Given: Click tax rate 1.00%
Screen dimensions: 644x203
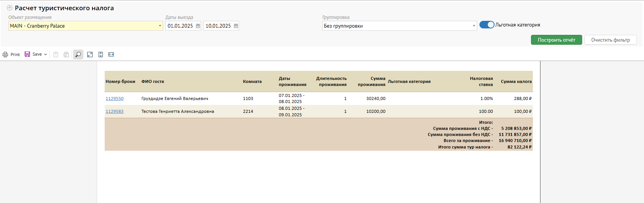Looking at the screenshot, I should (x=487, y=98).
